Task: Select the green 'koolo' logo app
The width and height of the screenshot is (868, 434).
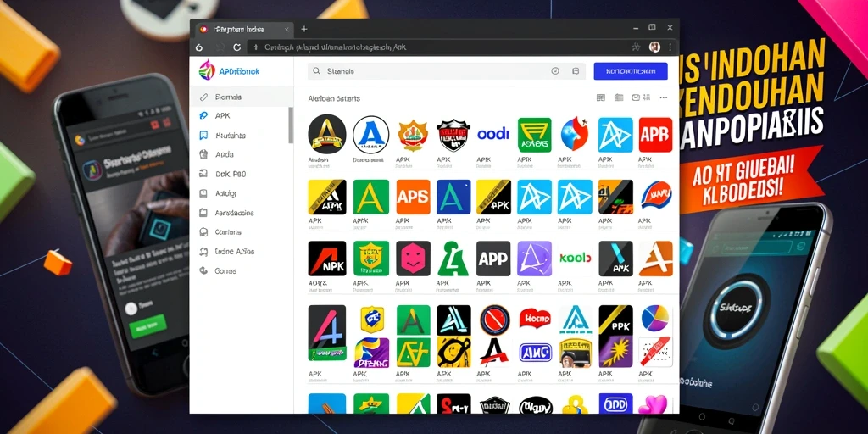Action: click(576, 258)
